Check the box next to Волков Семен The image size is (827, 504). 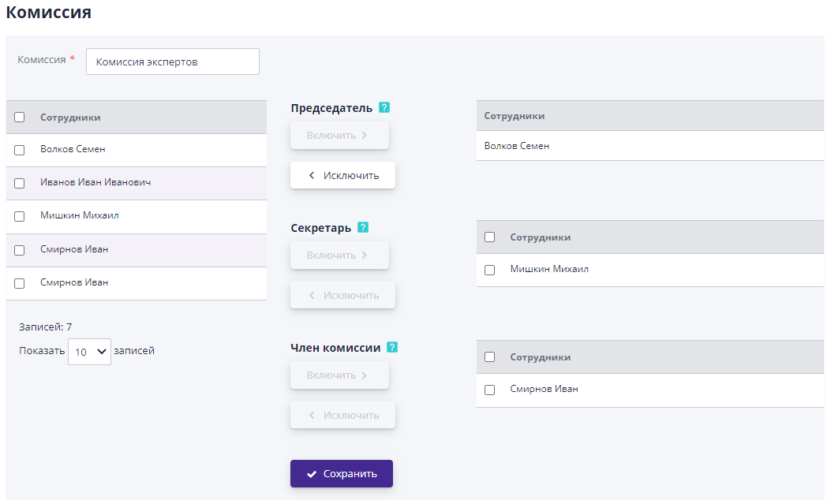click(x=19, y=150)
